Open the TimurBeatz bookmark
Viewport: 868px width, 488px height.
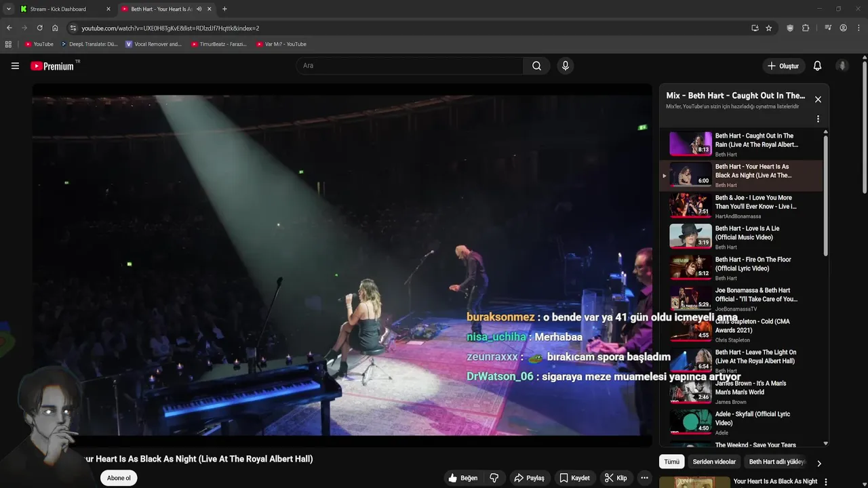coord(218,44)
